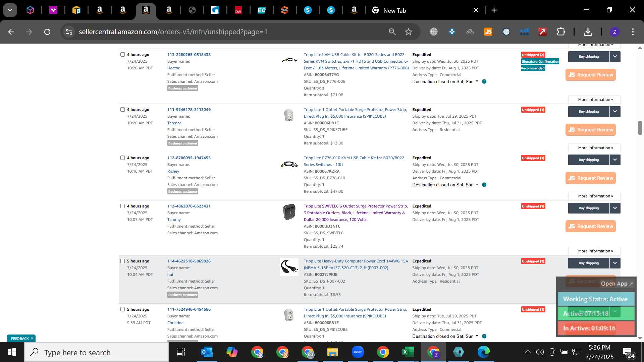Open the site information icon in address bar
The image size is (644, 362).
[x=69, y=32]
